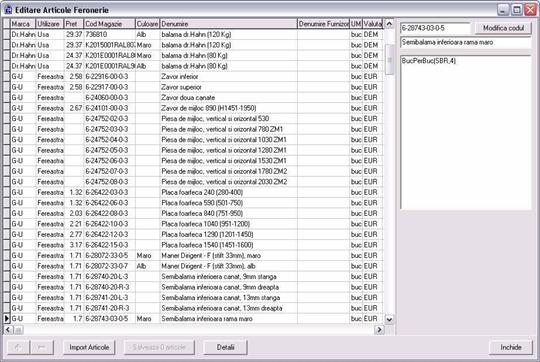
Task: Click the horizontal scroll left arrow
Action: click(8, 330)
